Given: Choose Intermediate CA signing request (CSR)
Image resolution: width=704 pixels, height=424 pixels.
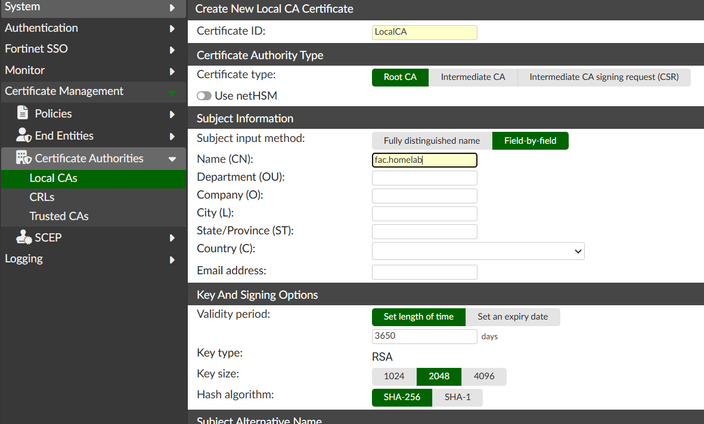Looking at the screenshot, I should click(603, 77).
